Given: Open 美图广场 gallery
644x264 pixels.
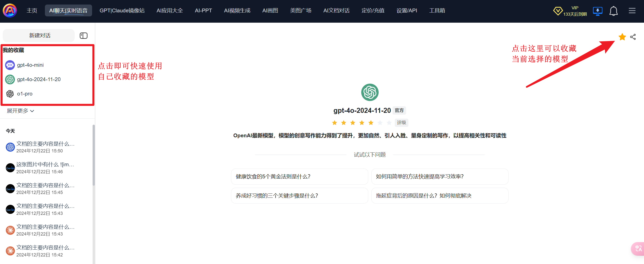Looking at the screenshot, I should coord(301,11).
